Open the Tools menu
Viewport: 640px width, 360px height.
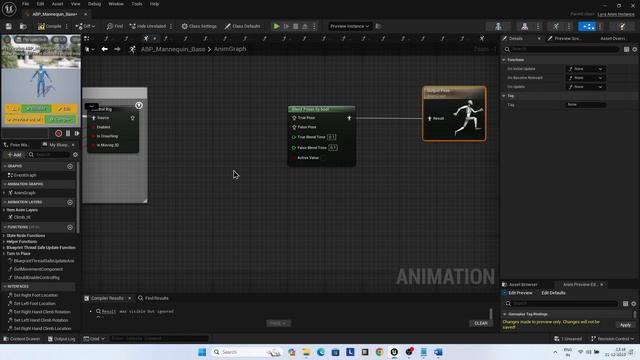click(x=137, y=4)
